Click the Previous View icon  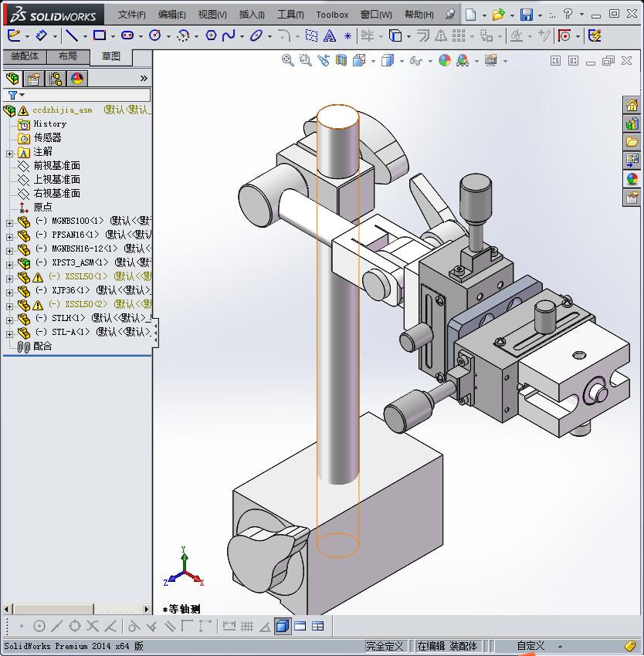point(324,60)
